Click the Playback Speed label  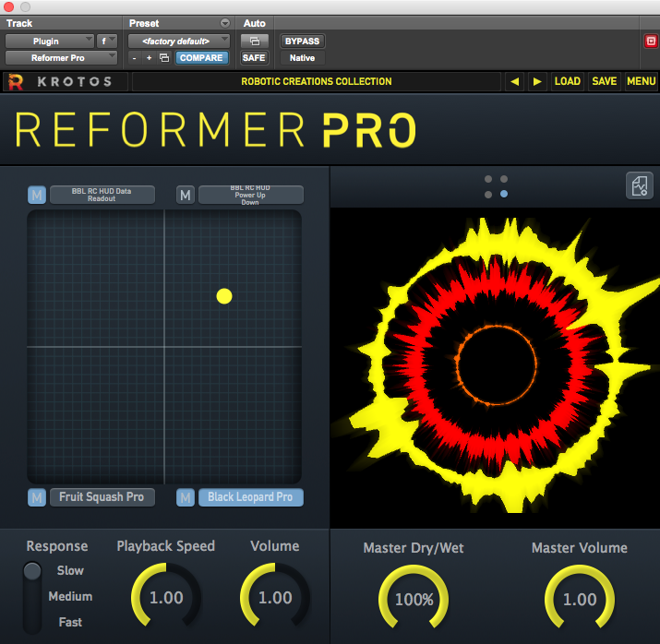(x=166, y=546)
